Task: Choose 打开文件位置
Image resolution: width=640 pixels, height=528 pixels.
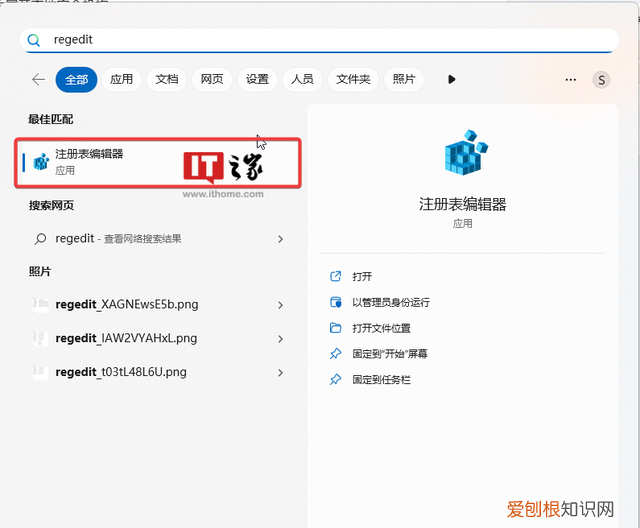Action: coord(381,328)
